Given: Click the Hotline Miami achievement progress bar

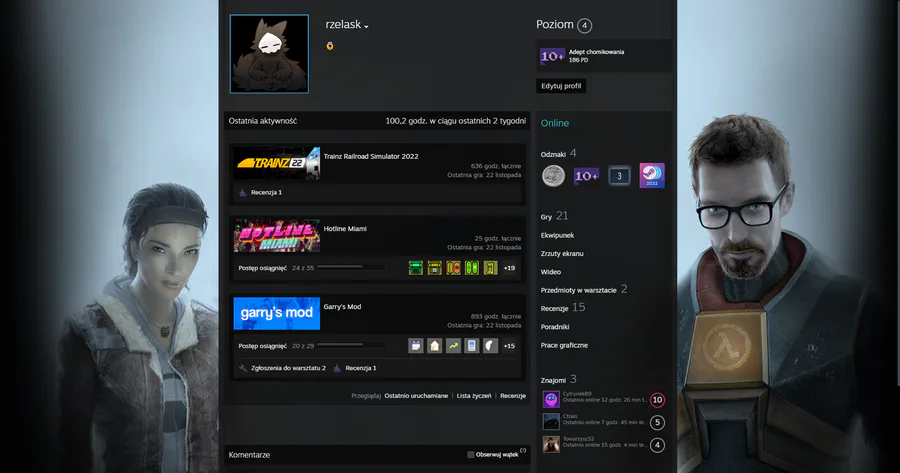Looking at the screenshot, I should pyautogui.click(x=351, y=267).
